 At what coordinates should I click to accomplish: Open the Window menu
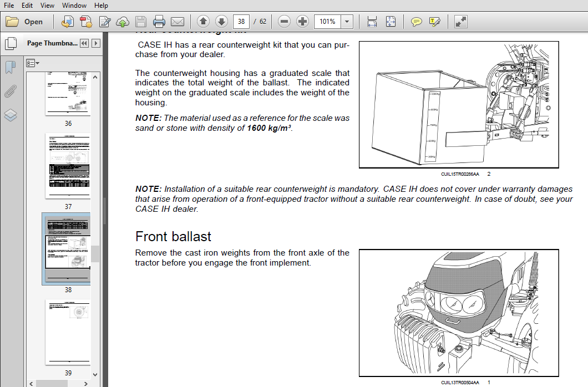[x=74, y=5]
